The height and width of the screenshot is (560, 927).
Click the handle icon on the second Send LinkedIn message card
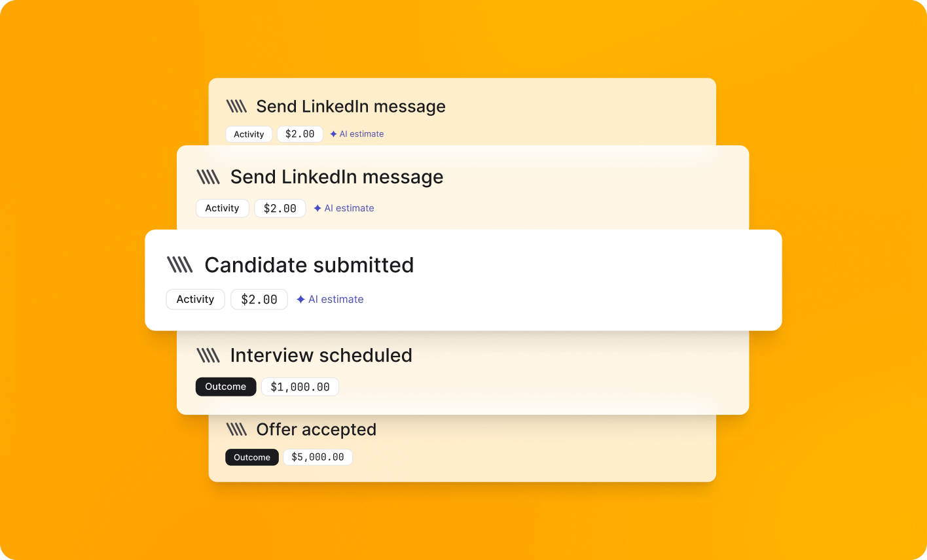coord(208,177)
